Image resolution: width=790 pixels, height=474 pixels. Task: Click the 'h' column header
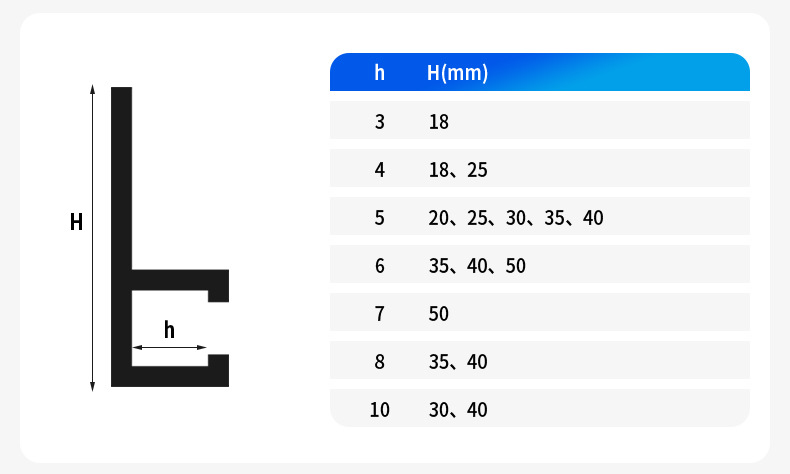click(379, 73)
